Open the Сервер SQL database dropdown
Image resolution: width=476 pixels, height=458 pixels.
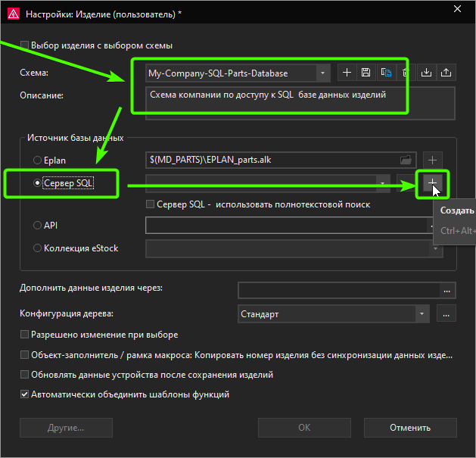[x=382, y=183]
